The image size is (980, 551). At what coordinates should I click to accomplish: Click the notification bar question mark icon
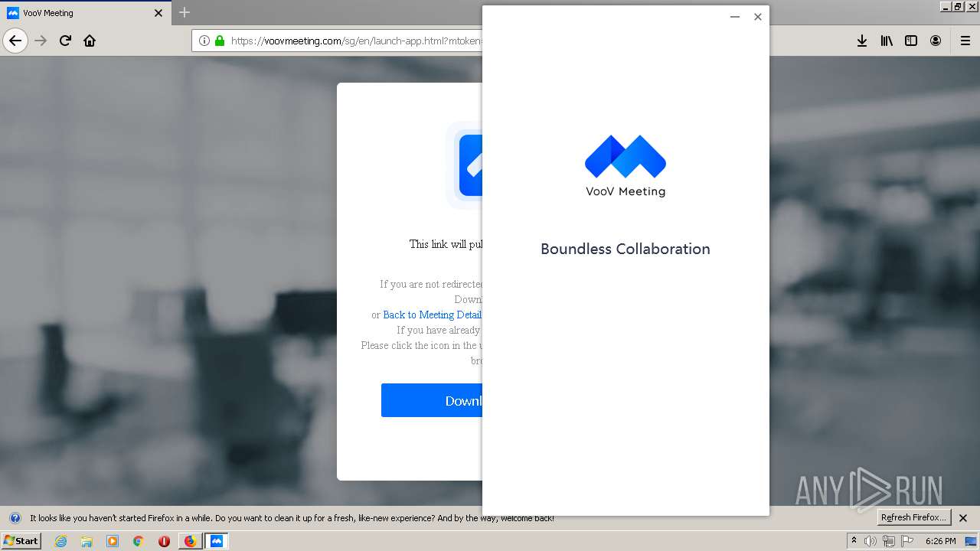15,518
